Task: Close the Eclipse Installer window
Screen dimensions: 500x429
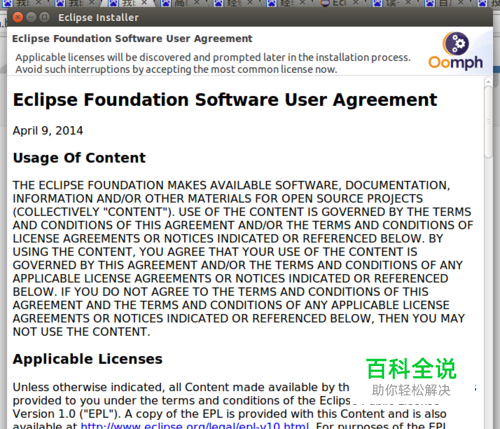Action: click(x=18, y=17)
